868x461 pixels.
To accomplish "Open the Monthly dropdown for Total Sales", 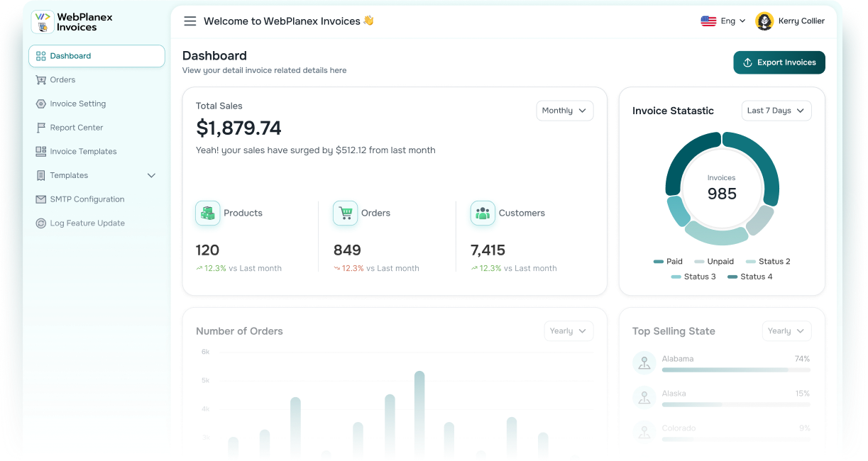I will (x=565, y=111).
